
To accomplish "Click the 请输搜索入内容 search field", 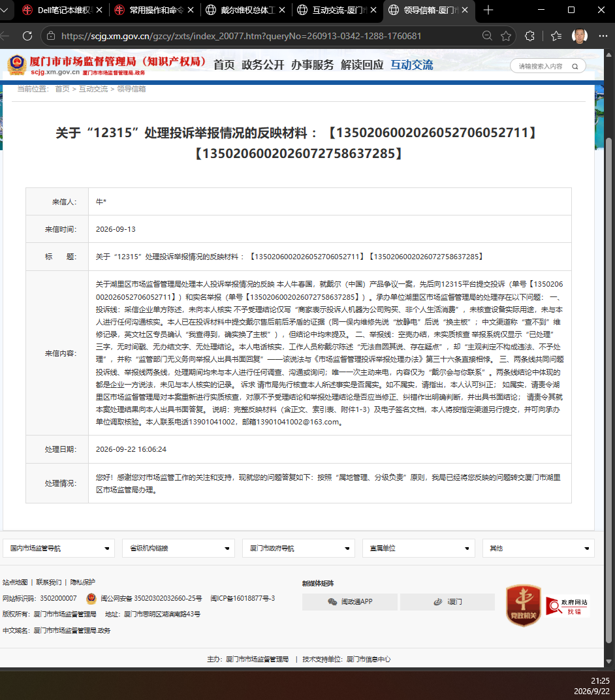I will (541, 67).
